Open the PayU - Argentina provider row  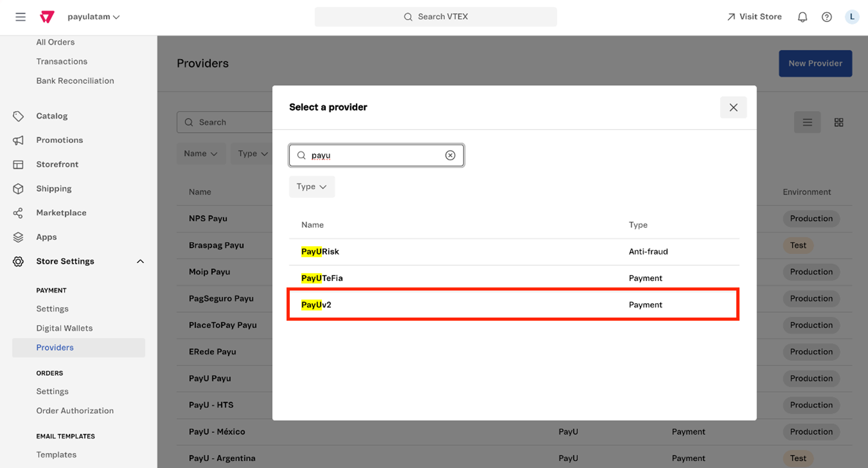tap(514, 458)
